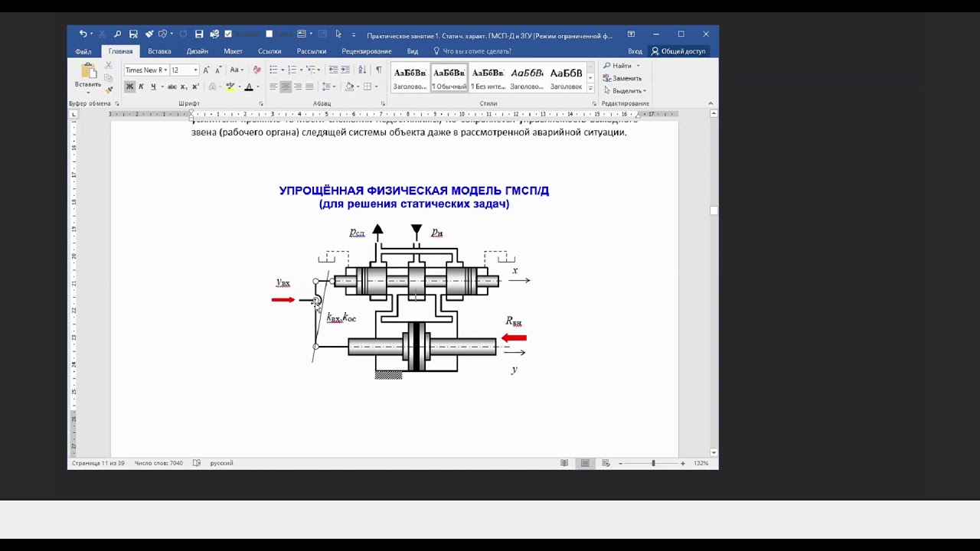Toggle center alignment
This screenshot has width=980, height=551.
tap(286, 86)
